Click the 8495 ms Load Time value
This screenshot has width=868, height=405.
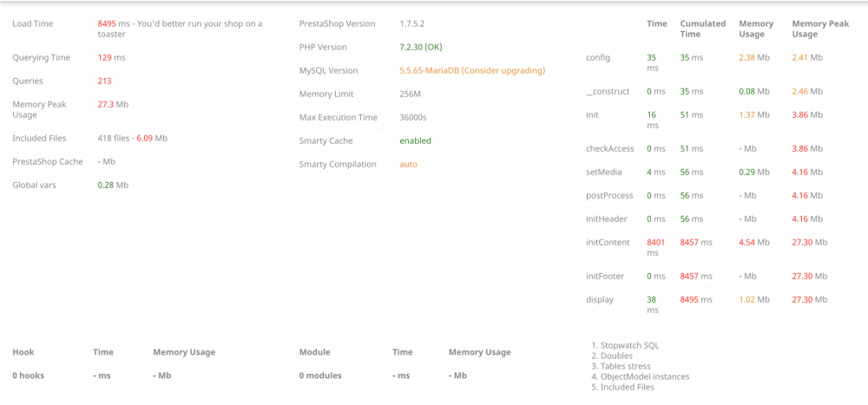[x=107, y=24]
